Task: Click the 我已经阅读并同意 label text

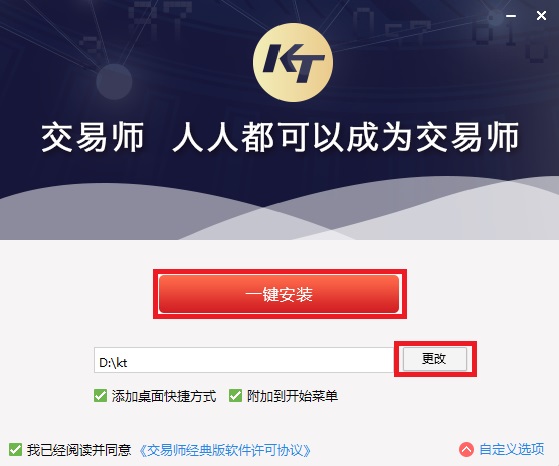Action: tap(79, 450)
